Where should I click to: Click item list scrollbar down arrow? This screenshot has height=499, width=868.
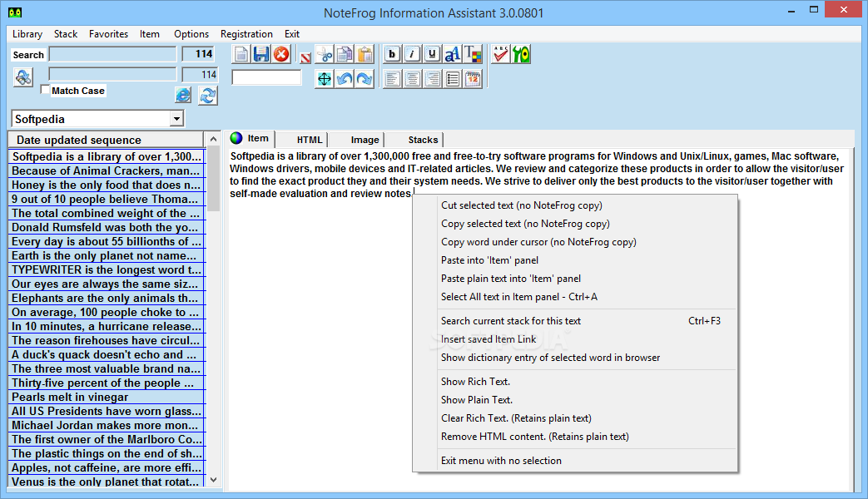[x=213, y=480]
